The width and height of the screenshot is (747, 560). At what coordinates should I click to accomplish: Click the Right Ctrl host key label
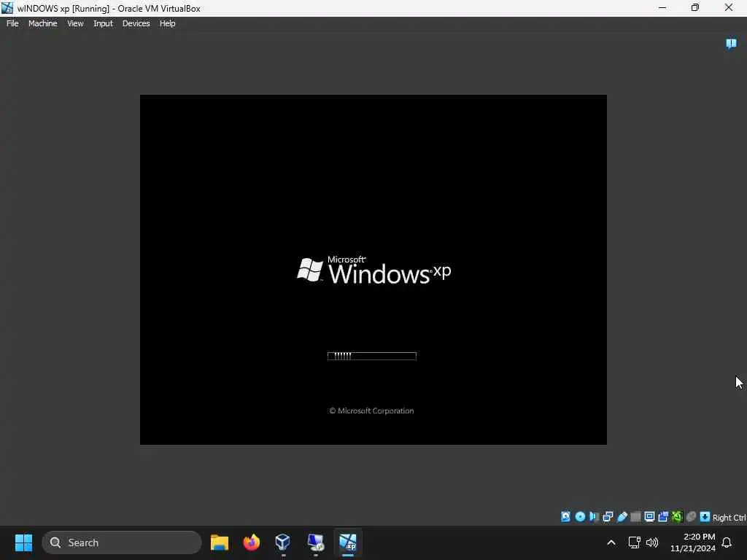click(729, 518)
